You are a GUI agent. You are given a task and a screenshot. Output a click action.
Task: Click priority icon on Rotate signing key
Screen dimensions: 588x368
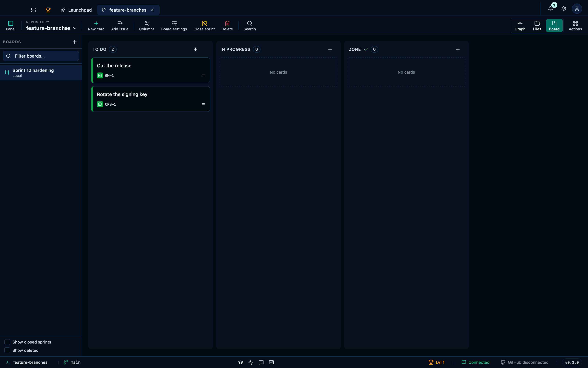[x=203, y=104]
